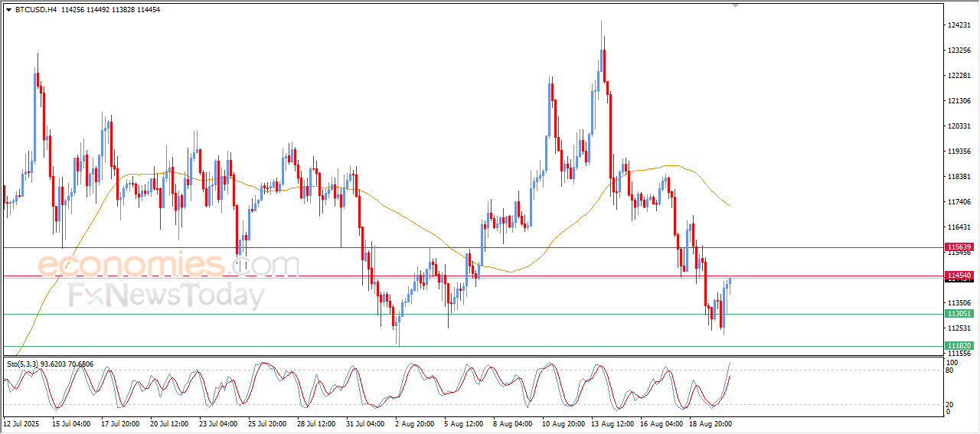Click the 8 Aug 04:00 time label
This screenshot has width=980, height=434.
click(512, 423)
